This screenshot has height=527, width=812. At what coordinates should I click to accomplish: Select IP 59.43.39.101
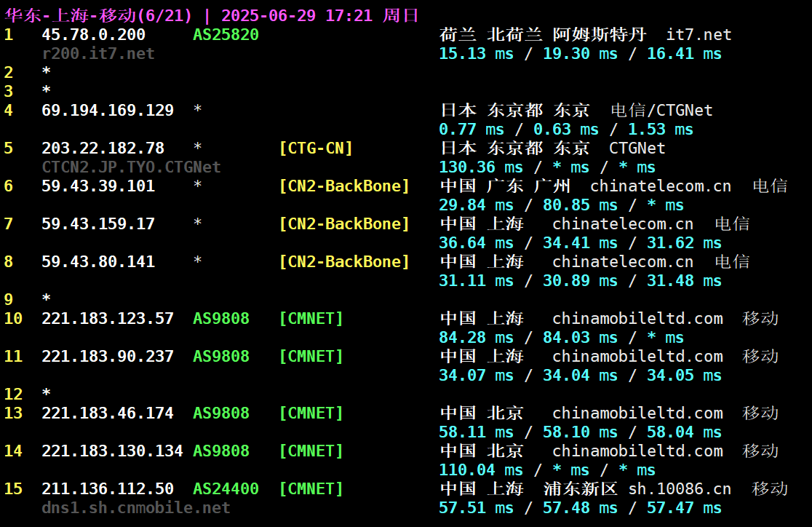98,186
